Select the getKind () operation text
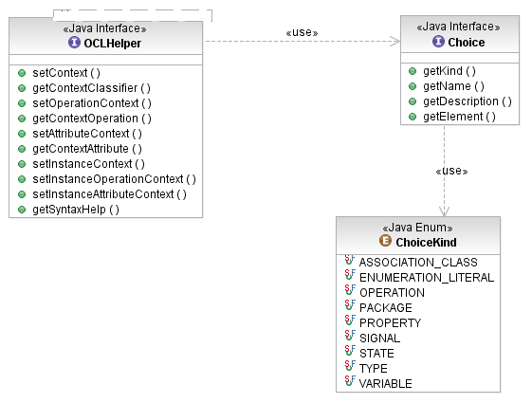The height and width of the screenshot is (403, 532). (449, 71)
